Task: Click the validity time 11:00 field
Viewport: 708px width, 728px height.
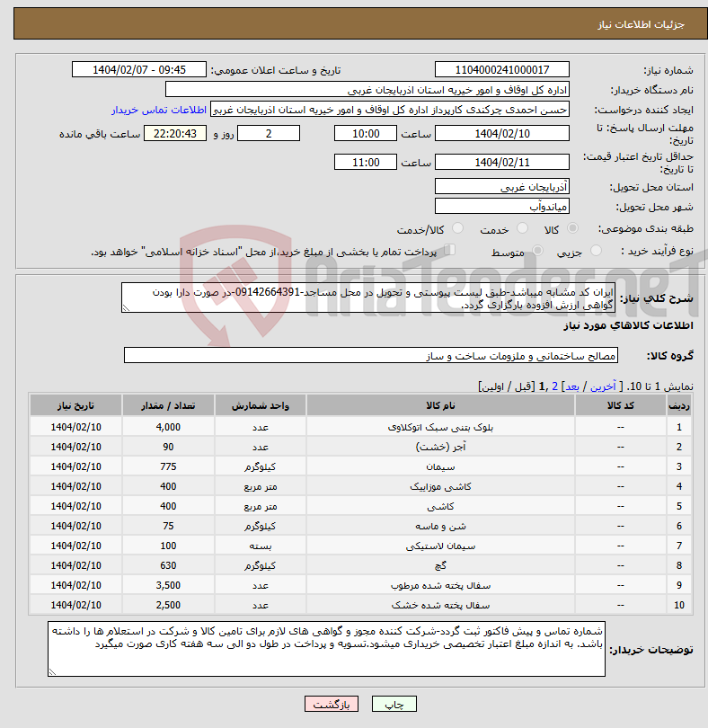Action: click(x=366, y=162)
